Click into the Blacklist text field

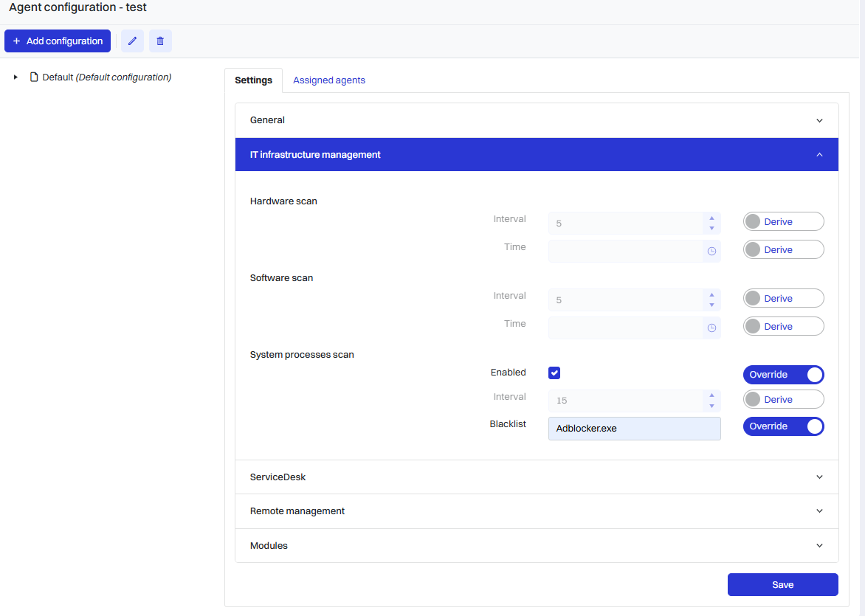[x=635, y=429]
